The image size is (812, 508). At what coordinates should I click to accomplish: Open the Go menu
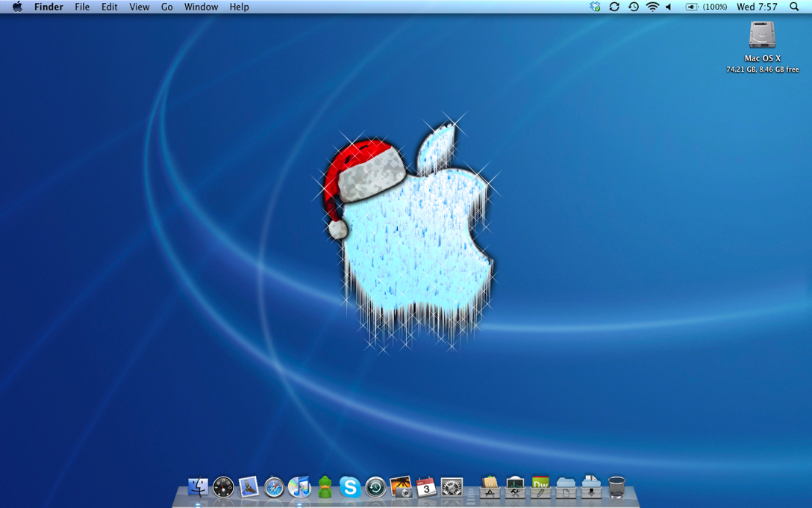point(166,7)
